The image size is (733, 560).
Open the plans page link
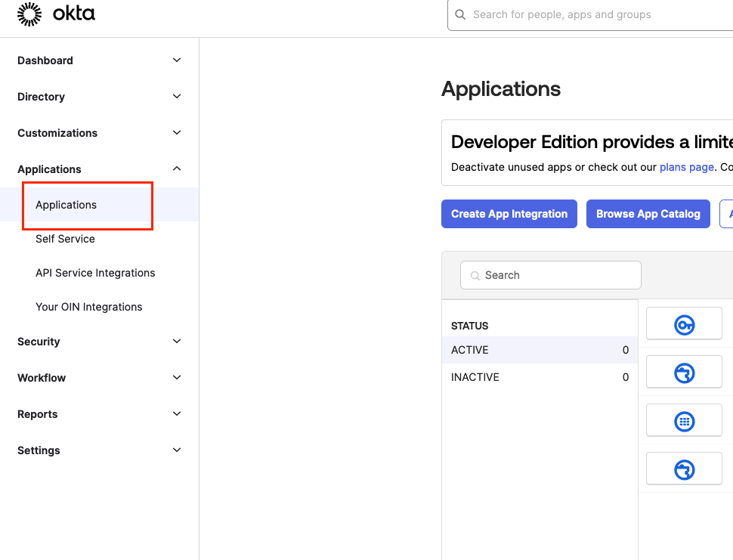[686, 167]
